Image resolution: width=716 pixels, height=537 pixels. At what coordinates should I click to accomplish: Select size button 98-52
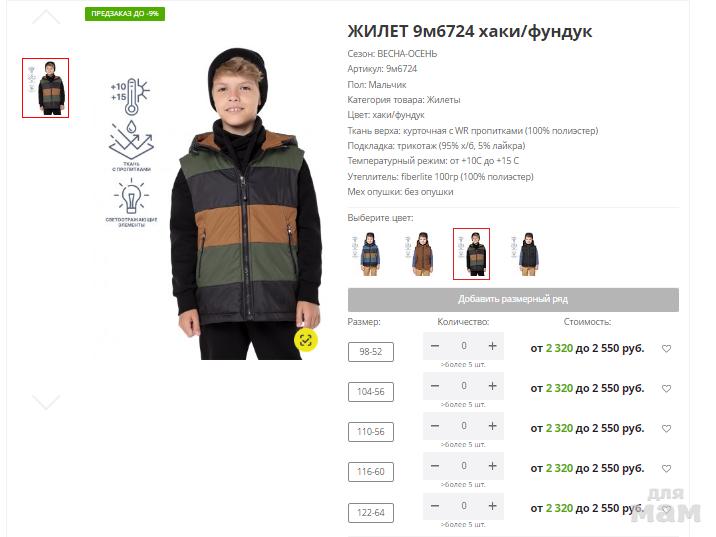click(370, 352)
